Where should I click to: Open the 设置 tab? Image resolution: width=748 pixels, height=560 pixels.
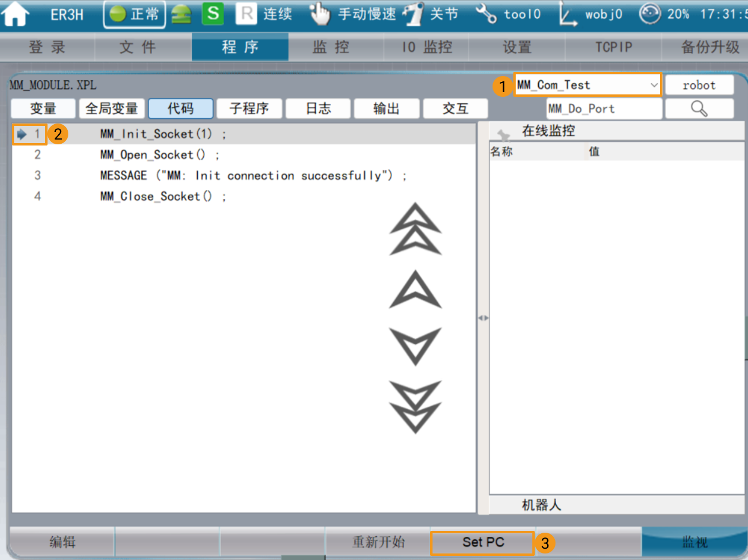tap(517, 48)
